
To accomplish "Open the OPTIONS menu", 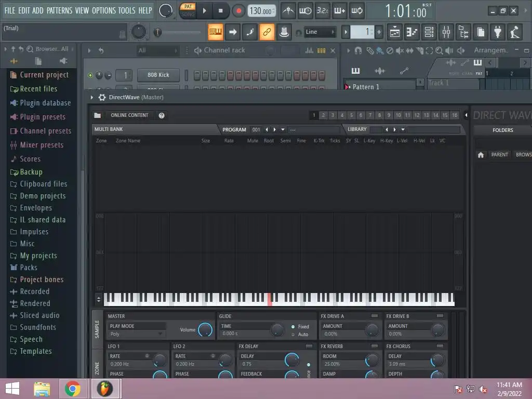I will (x=104, y=10).
